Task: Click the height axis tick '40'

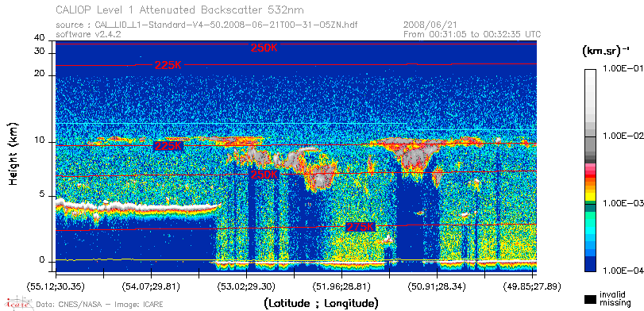Action: [x=40, y=38]
